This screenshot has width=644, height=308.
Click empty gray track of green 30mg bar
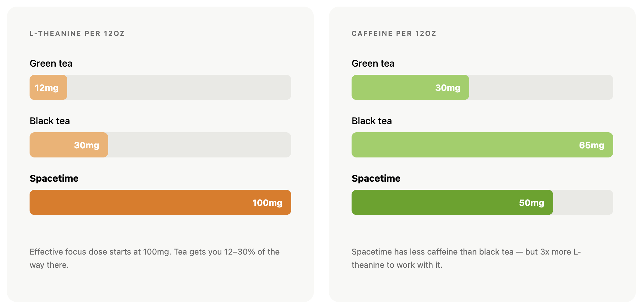pos(541,87)
